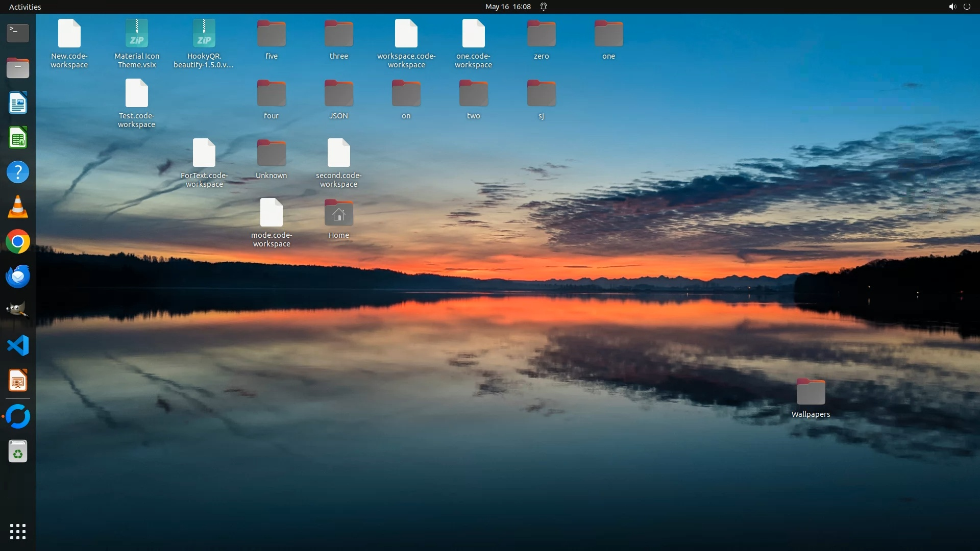Image resolution: width=980 pixels, height=551 pixels.
Task: Open the Files manager from dock
Action: pyautogui.click(x=18, y=68)
